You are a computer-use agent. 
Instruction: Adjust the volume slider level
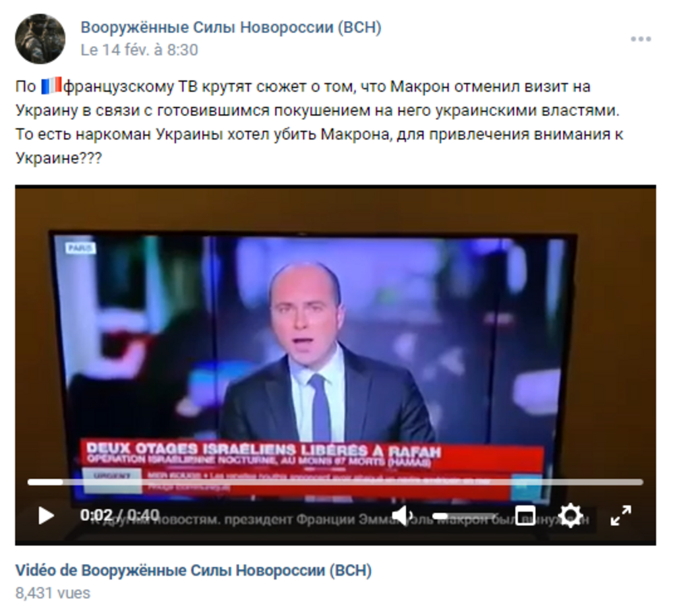click(x=465, y=516)
